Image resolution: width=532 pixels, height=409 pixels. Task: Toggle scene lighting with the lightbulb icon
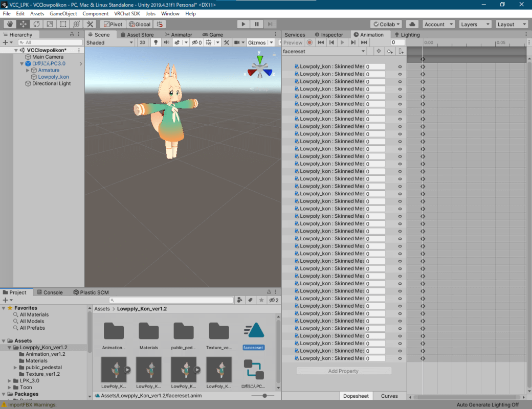[x=156, y=43]
